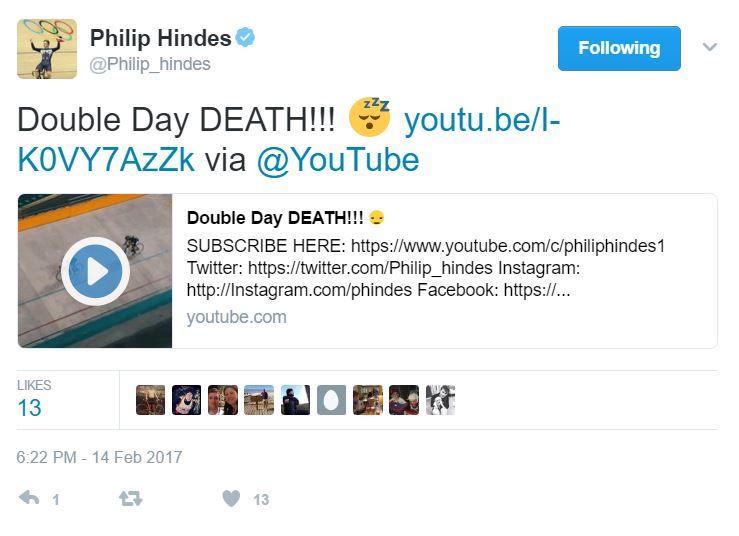Play the Double Day DEATH video
The image size is (739, 536).
point(96,271)
